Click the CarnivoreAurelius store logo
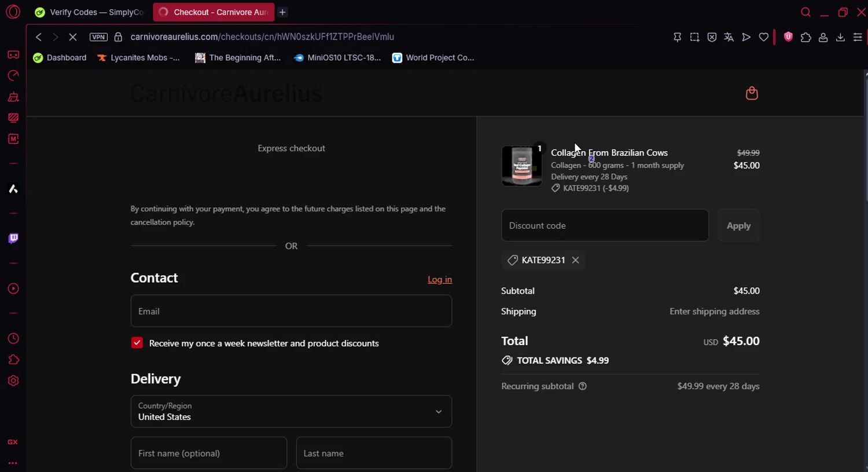Screen dimensions: 868x472 point(226,93)
